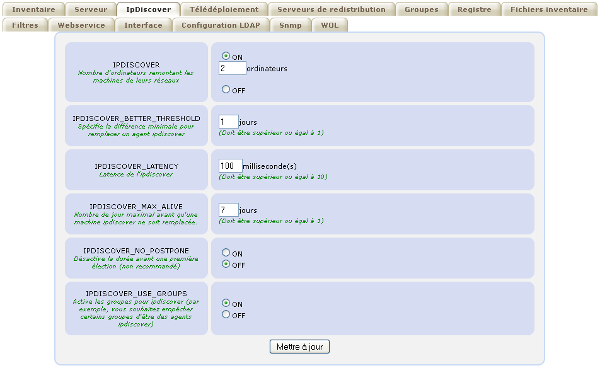Open the Fichiers inventaire tab
Screen dimensions: 600x368
pos(549,10)
